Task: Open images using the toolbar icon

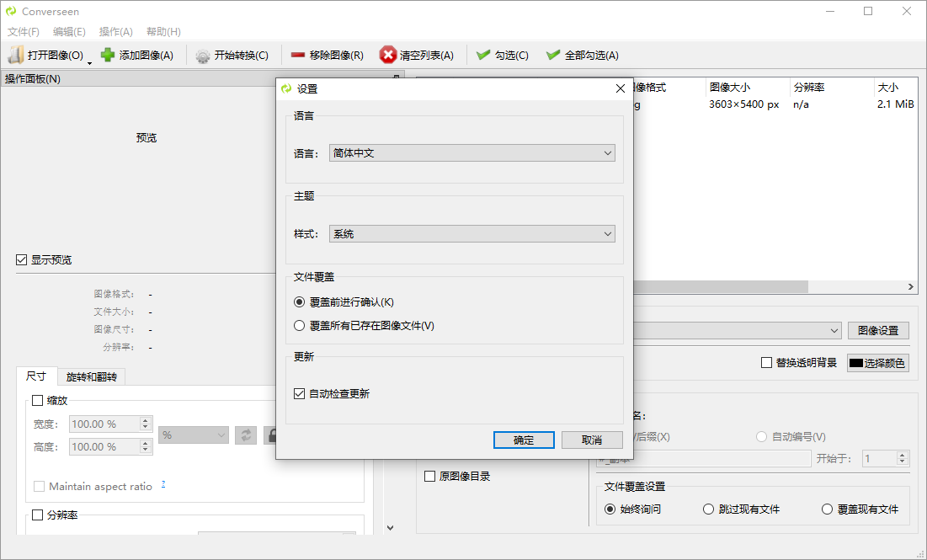Action: point(15,54)
